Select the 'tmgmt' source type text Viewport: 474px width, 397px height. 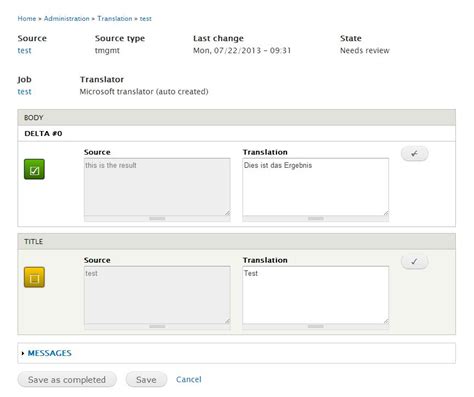[x=107, y=51]
